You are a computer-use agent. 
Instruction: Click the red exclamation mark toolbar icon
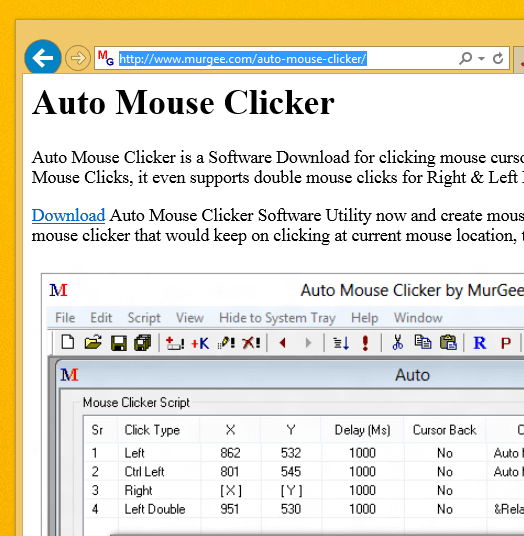pos(365,343)
